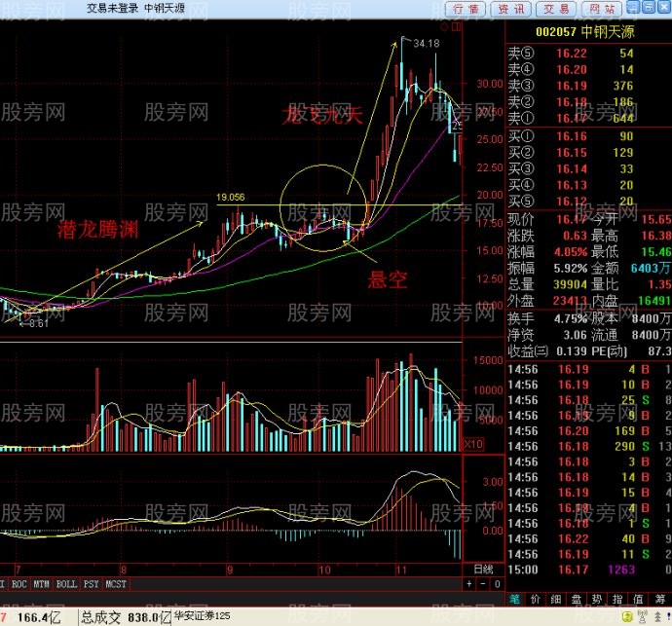Viewport: 672px width, 626px height.
Task: Click buy level 买③ price 16.14
Action: click(x=572, y=168)
